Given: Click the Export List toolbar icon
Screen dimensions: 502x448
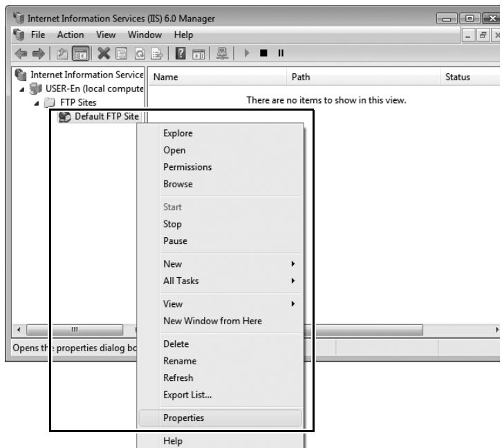Looking at the screenshot, I should (x=157, y=53).
